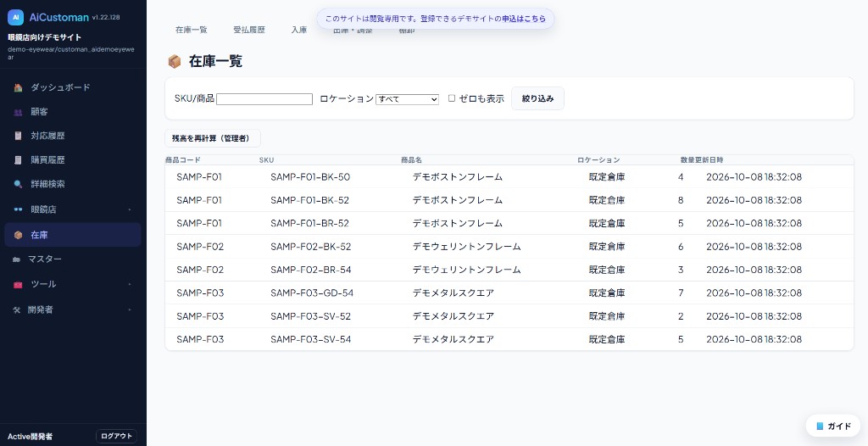Viewport: 868px width, 446px height.
Task: Toggle the ゼロも表示 checkbox
Action: point(451,98)
